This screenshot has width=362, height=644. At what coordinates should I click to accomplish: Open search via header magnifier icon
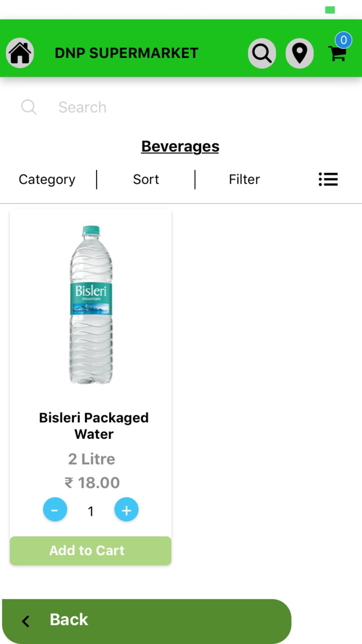point(262,53)
